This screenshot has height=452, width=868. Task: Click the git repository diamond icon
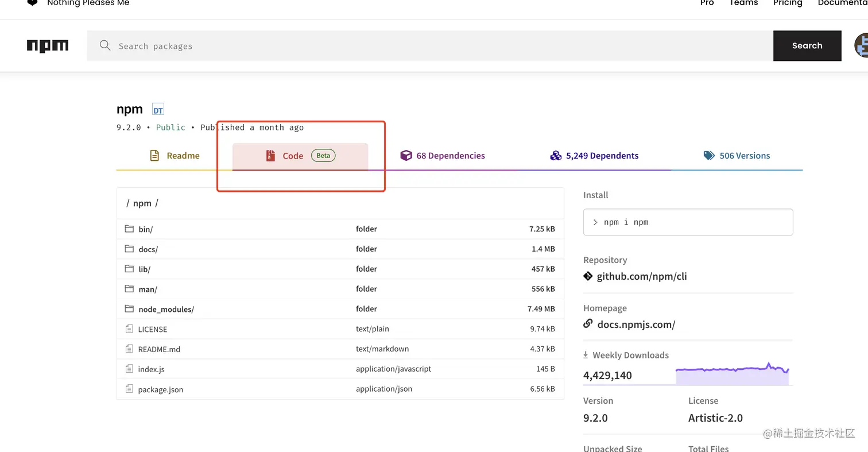click(x=588, y=276)
